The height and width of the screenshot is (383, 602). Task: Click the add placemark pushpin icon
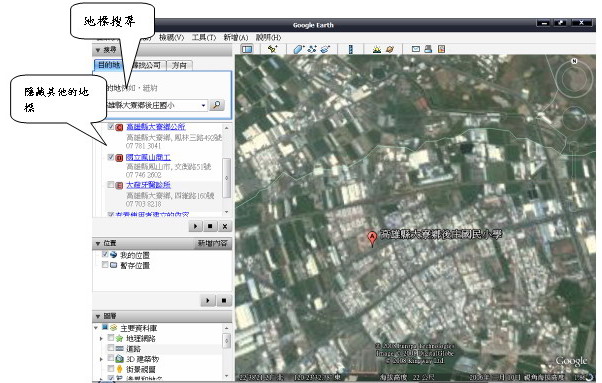coord(273,49)
